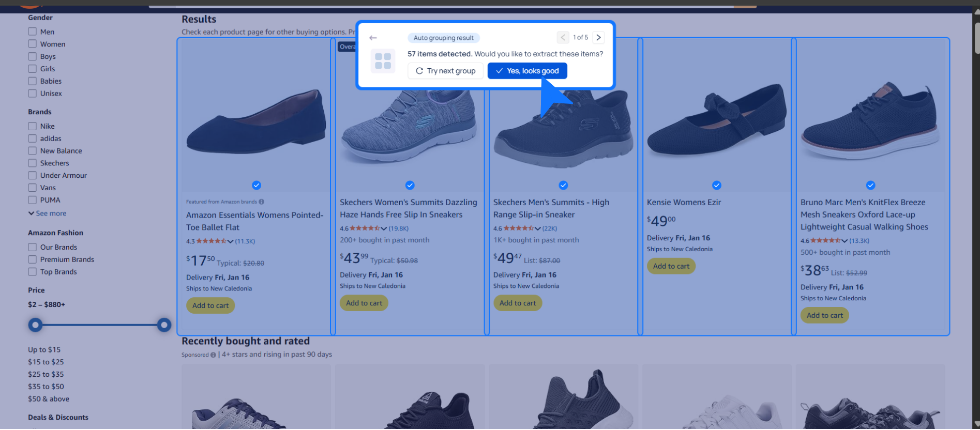Image resolution: width=980 pixels, height=430 pixels.
Task: Click Yes, looks good button
Action: (x=527, y=71)
